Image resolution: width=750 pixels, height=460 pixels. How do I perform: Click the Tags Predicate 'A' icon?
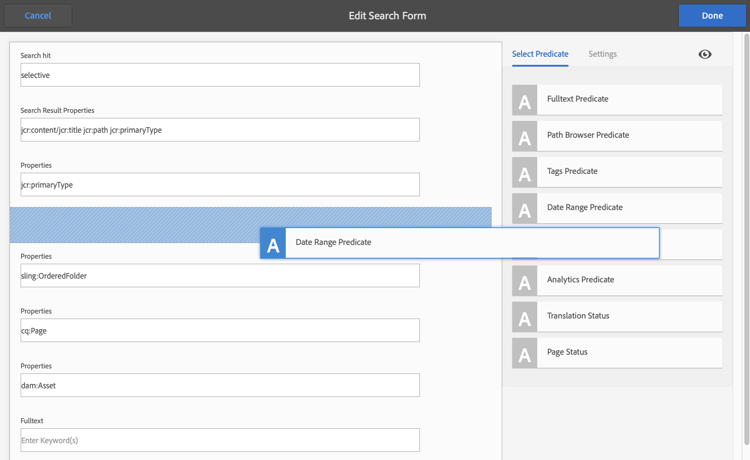[x=525, y=171]
